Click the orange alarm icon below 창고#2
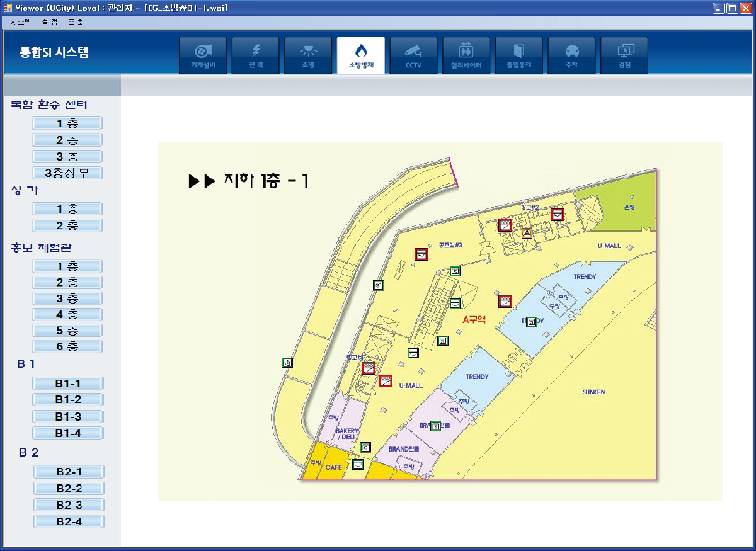The height and width of the screenshot is (551, 756). point(528,233)
